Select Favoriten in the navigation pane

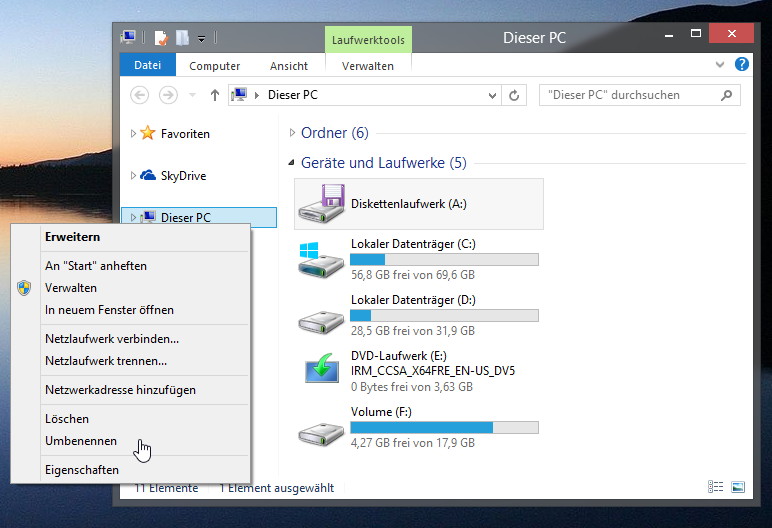click(x=185, y=134)
